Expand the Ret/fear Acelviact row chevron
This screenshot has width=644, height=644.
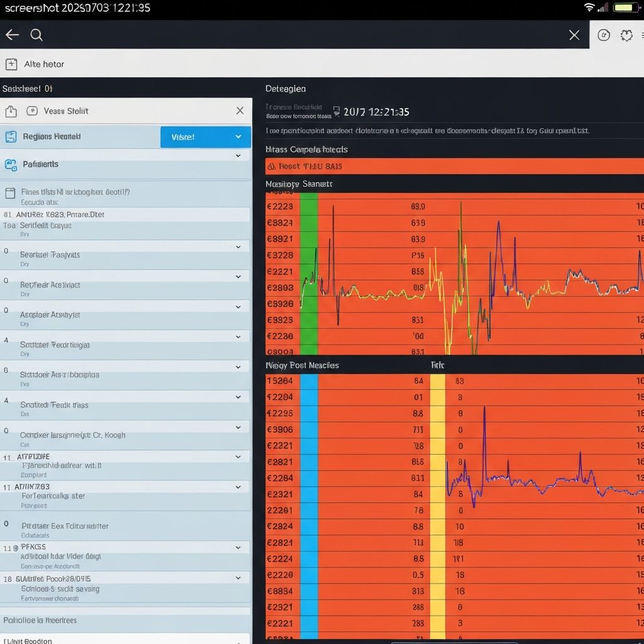(238, 277)
